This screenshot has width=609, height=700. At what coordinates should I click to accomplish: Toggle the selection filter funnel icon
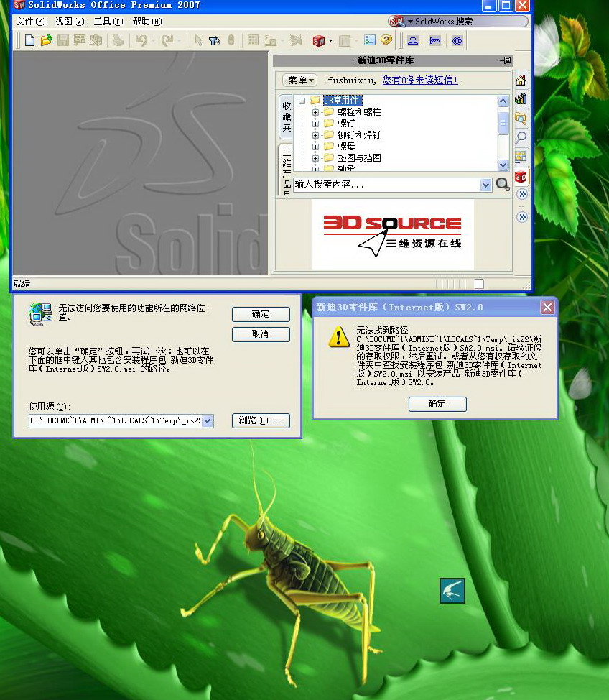click(x=215, y=41)
